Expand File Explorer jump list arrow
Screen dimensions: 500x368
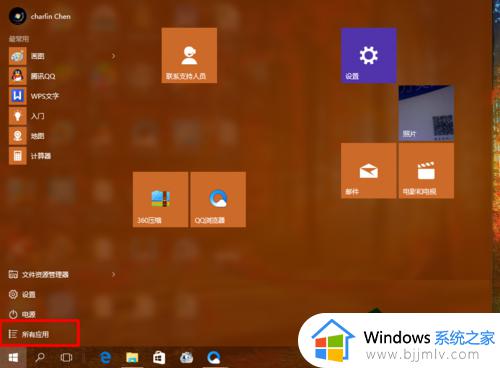click(x=113, y=274)
